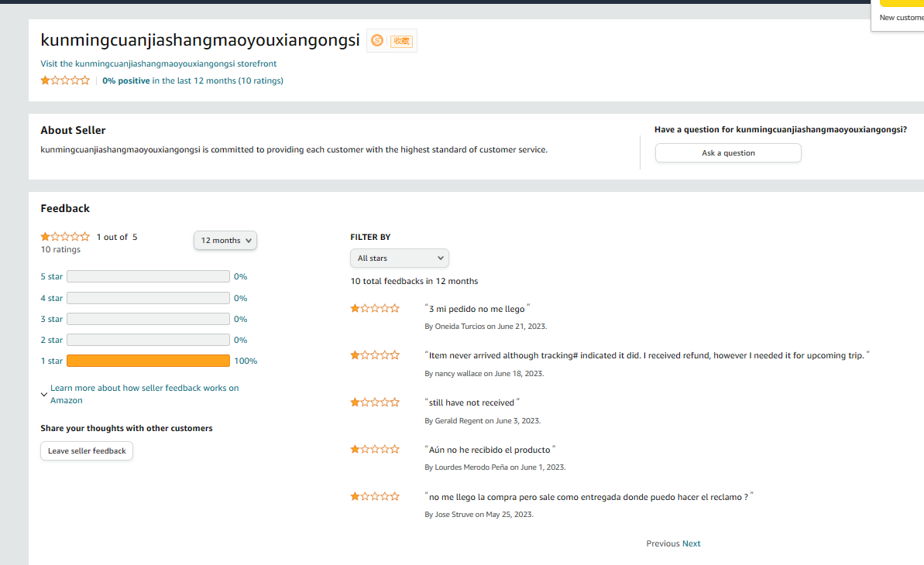Click the orange Chinese-label badge beside seller name
The height and width of the screenshot is (565, 924).
point(402,41)
